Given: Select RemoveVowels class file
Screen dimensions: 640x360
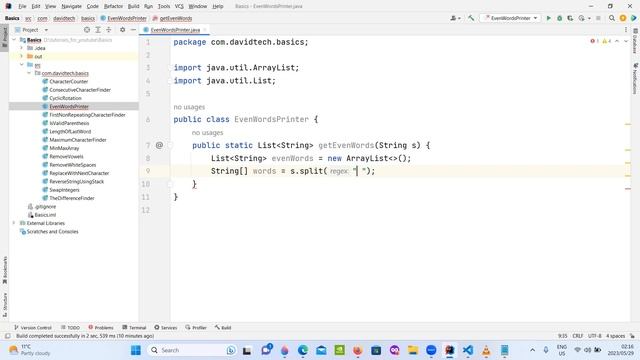Looking at the screenshot, I should click(66, 156).
